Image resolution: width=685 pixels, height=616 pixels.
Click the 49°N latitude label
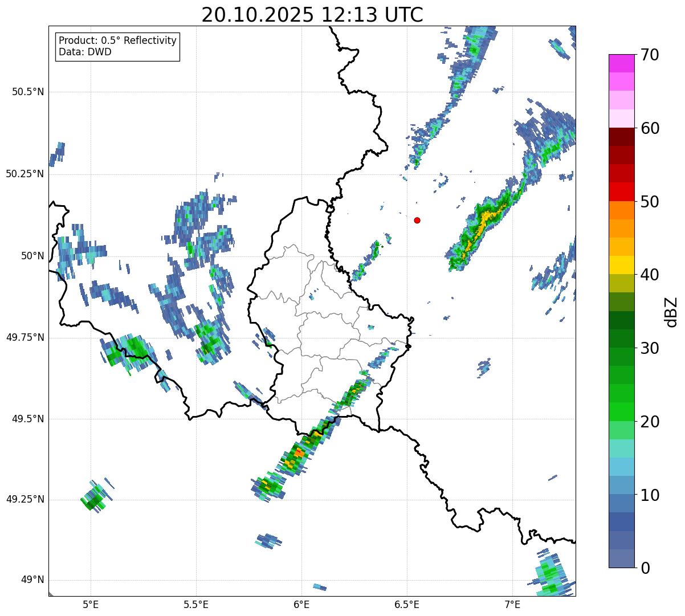click(33, 580)
